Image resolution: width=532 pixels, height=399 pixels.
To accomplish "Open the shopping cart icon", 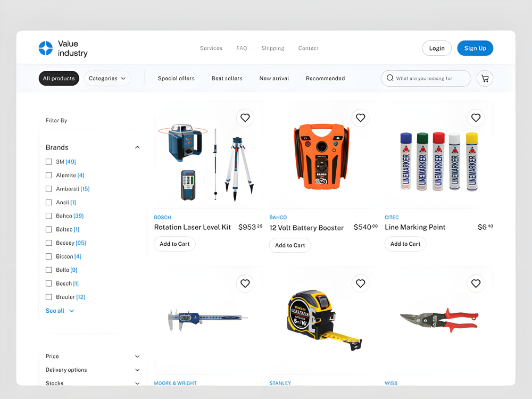I will 485,78.
